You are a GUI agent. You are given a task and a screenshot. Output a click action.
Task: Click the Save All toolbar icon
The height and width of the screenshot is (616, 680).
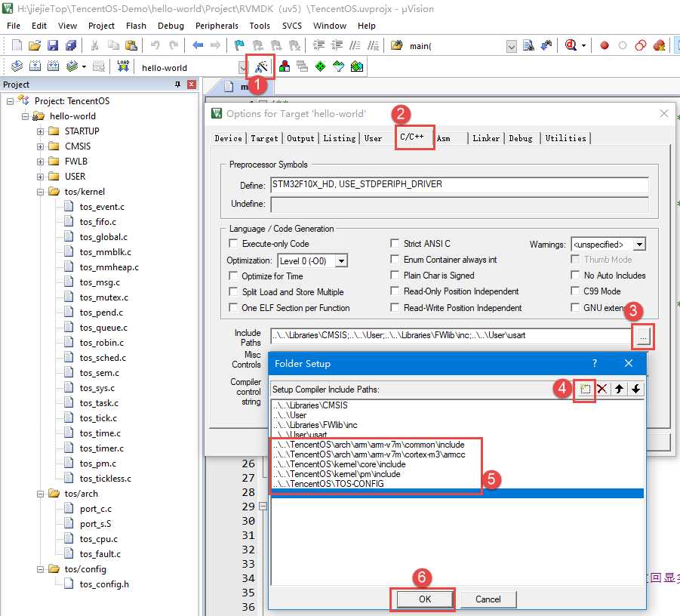coord(71,45)
